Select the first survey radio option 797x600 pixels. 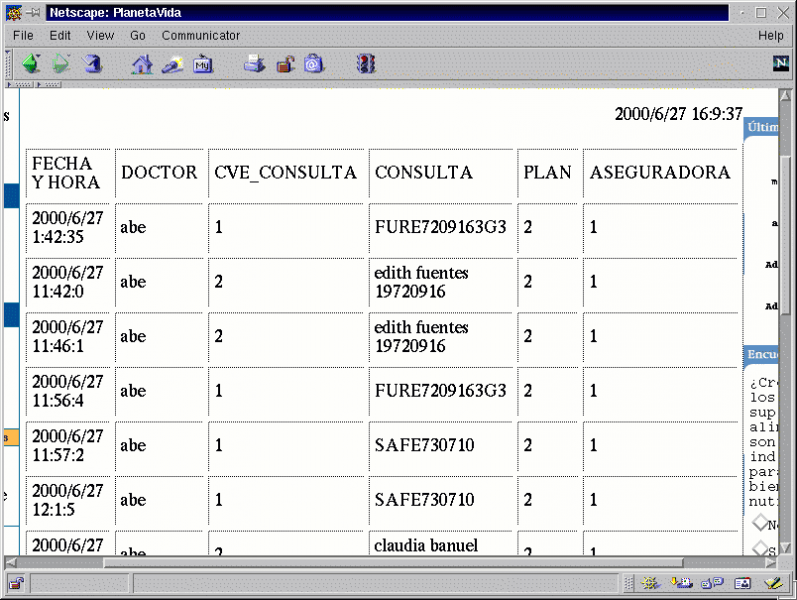coord(758,524)
